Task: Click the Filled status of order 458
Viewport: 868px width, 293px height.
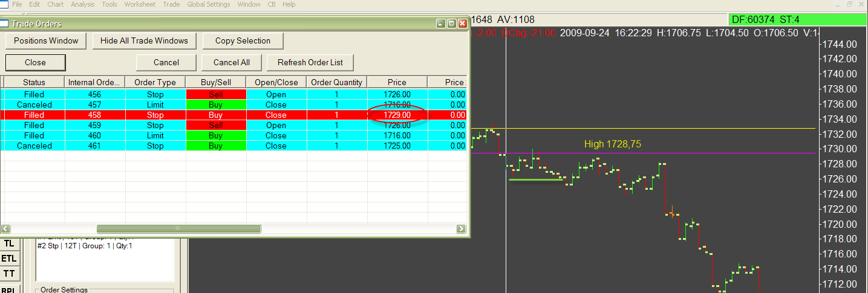Action: click(34, 115)
